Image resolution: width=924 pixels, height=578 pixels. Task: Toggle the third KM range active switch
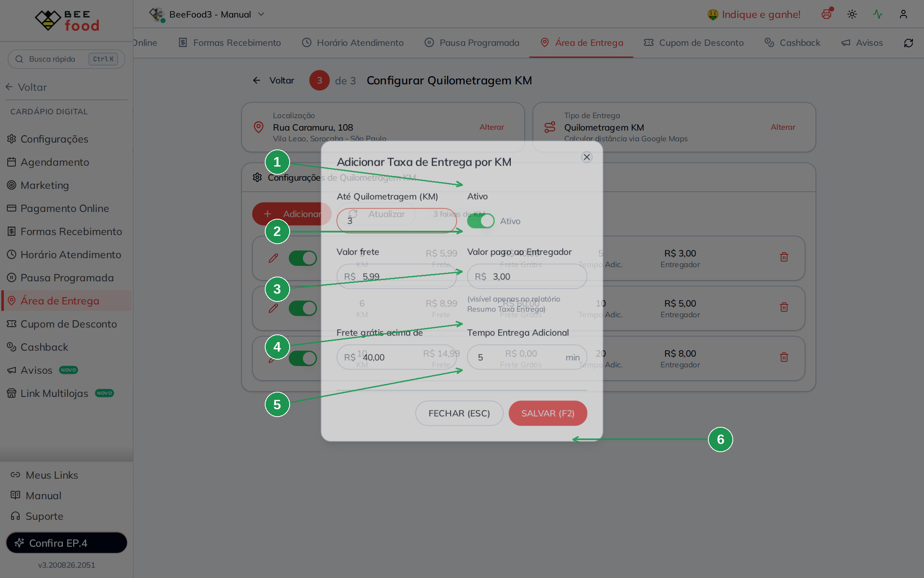coord(303,358)
